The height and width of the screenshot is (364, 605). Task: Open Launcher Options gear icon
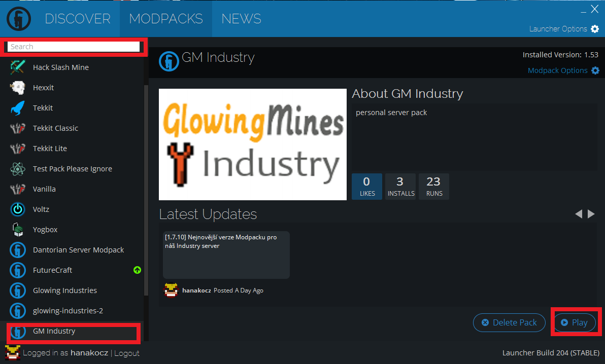(x=595, y=29)
